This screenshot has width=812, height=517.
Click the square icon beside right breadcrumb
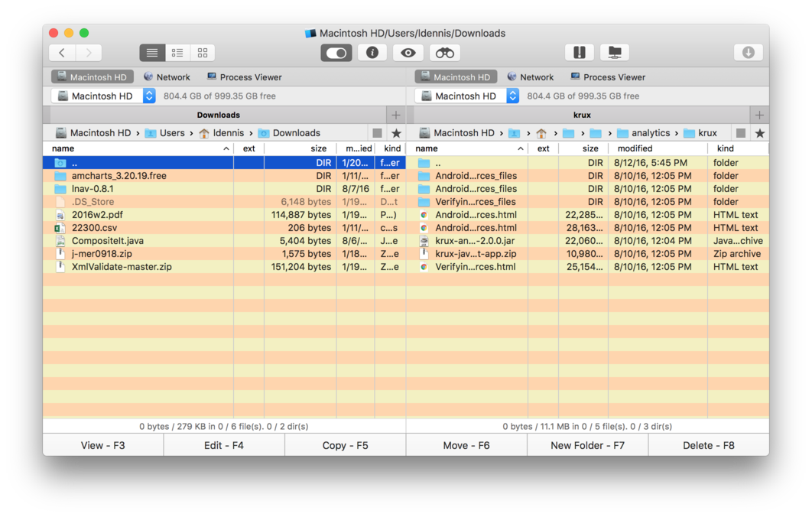(741, 133)
